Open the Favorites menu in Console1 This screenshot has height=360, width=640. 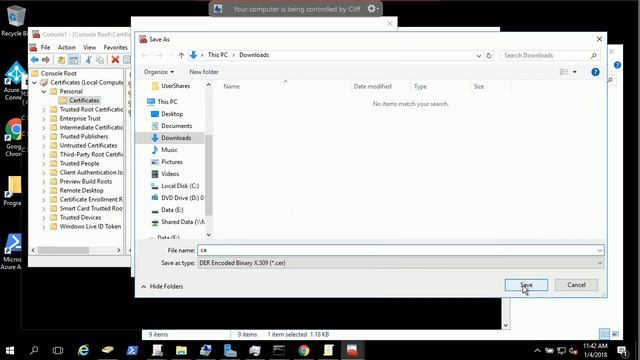pos(116,47)
